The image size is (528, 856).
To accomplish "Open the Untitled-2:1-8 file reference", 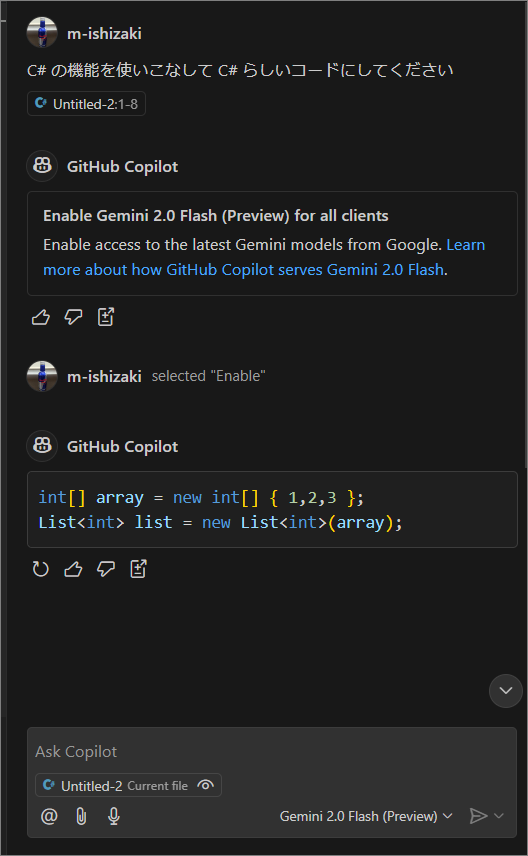I will 86,104.
